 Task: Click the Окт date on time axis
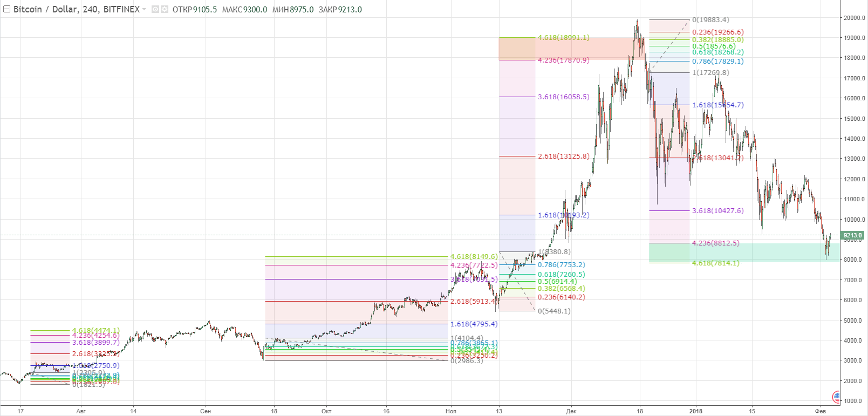[x=326, y=411]
